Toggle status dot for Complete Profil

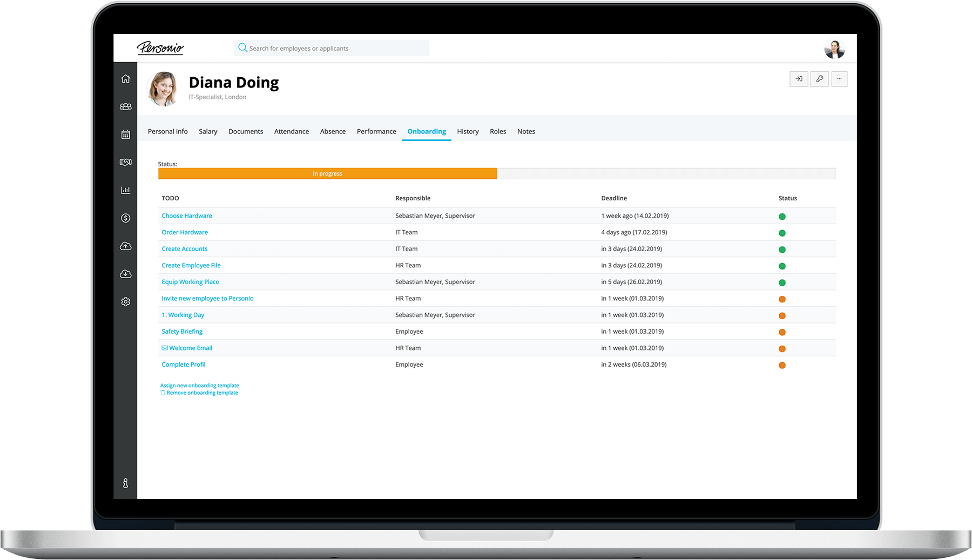(782, 365)
